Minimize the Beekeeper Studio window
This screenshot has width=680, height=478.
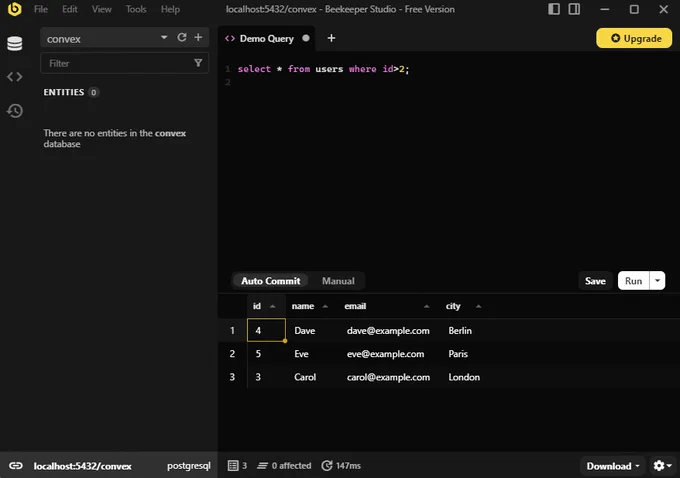click(605, 9)
